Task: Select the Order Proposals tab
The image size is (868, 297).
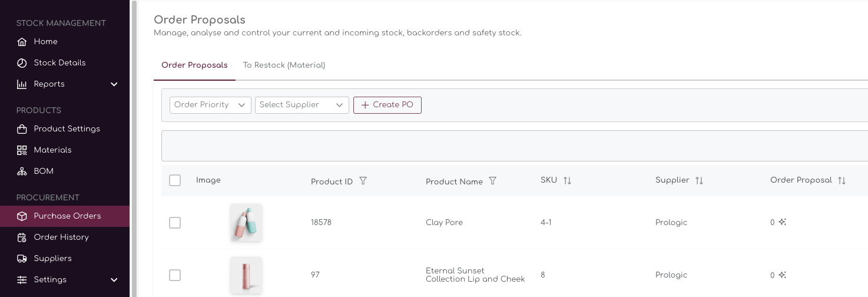Action: point(194,65)
